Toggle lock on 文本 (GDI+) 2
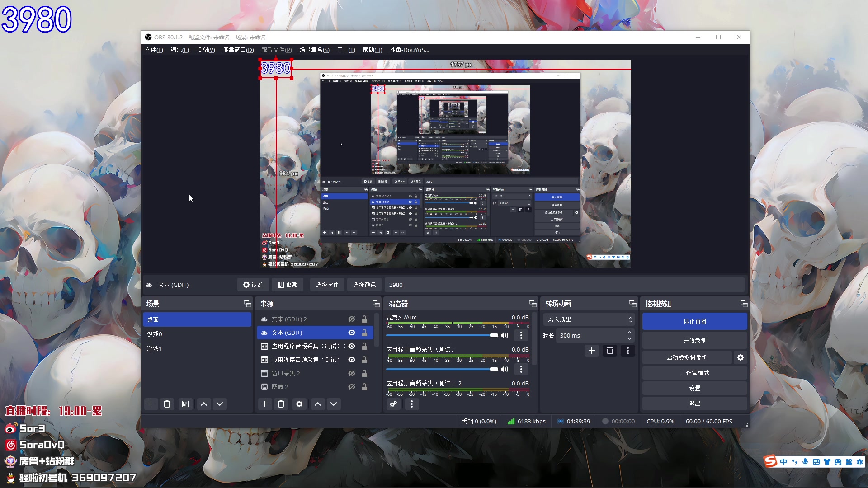The width and height of the screenshot is (868, 488). click(x=364, y=319)
